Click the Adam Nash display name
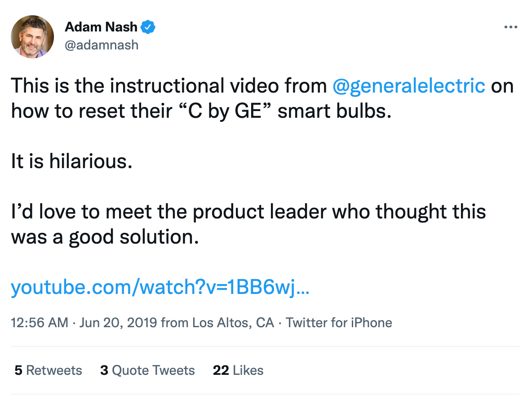This screenshot has width=532, height=400. click(x=101, y=27)
